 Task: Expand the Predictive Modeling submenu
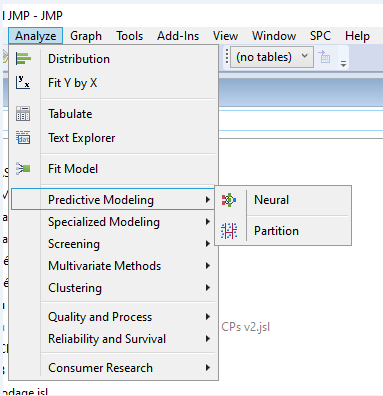click(113, 200)
